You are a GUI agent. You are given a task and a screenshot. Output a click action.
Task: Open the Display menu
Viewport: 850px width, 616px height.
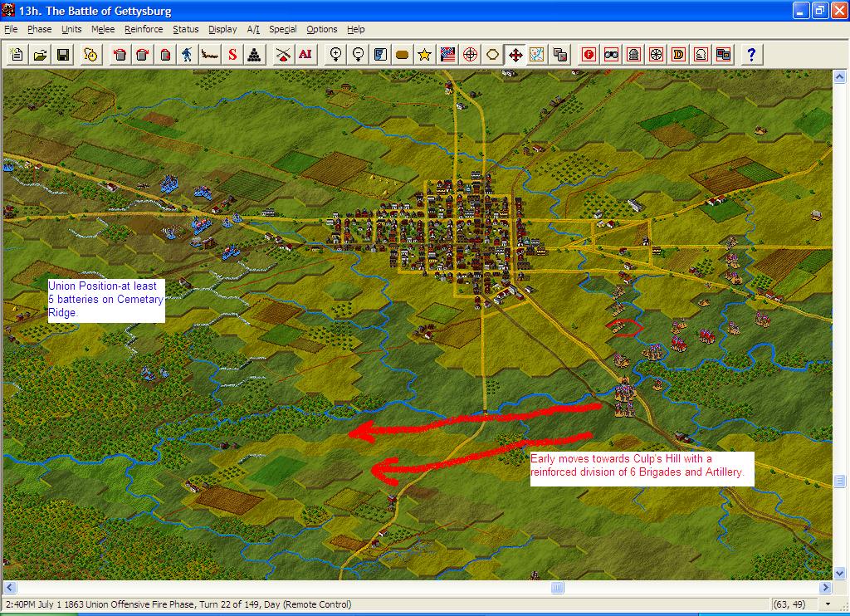(x=222, y=29)
